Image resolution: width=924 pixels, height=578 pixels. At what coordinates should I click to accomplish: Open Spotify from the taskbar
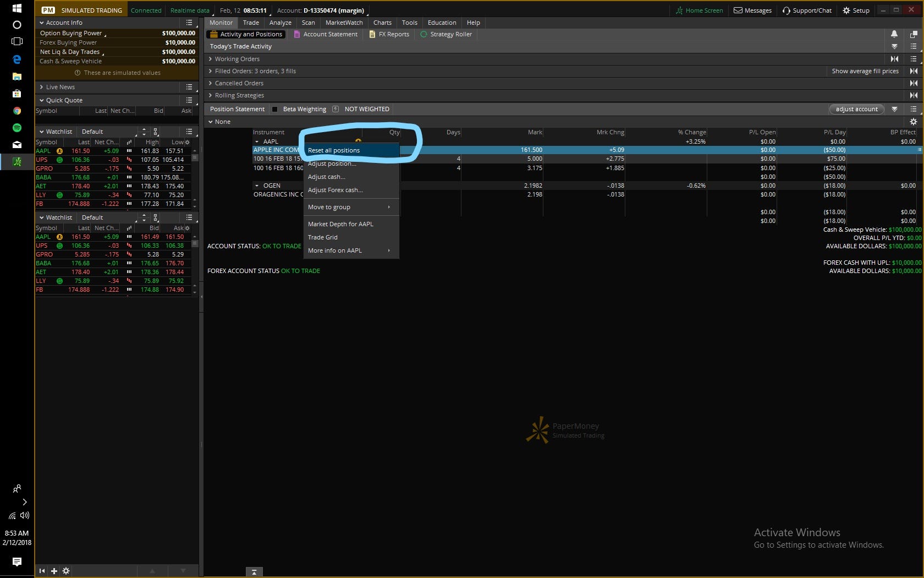(x=16, y=128)
